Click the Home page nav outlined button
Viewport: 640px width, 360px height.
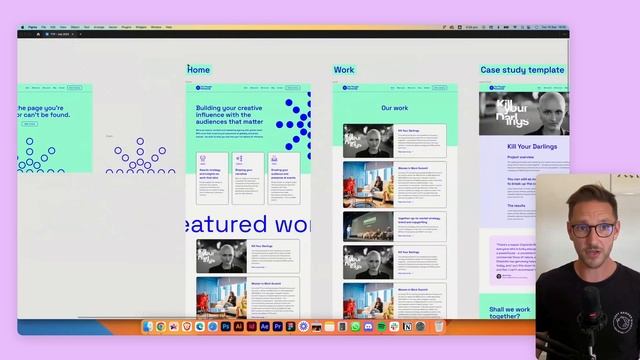point(293,88)
